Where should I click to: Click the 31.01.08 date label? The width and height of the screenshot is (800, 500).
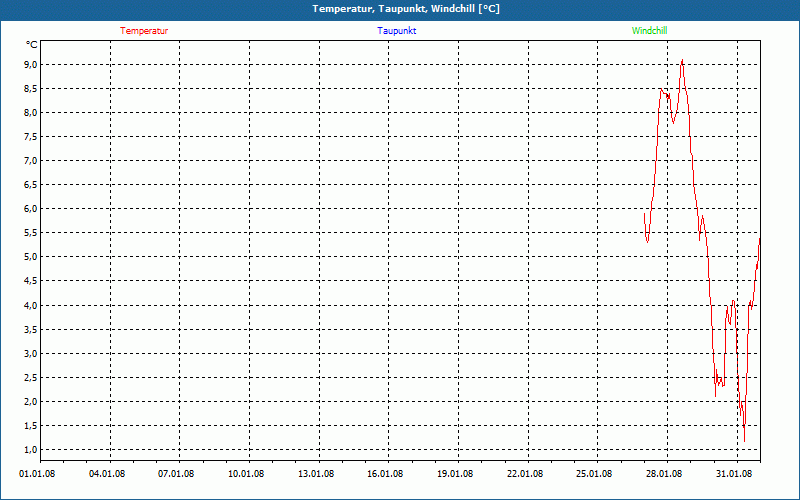(x=734, y=473)
